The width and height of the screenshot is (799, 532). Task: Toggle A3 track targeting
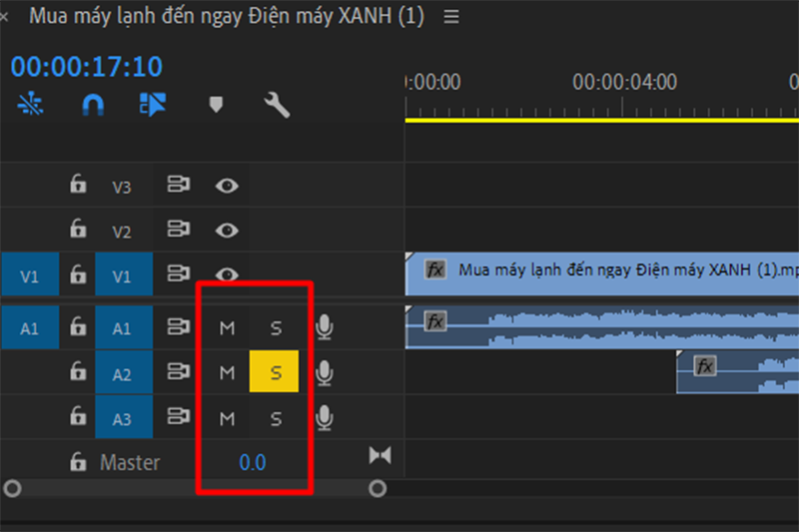tap(124, 417)
